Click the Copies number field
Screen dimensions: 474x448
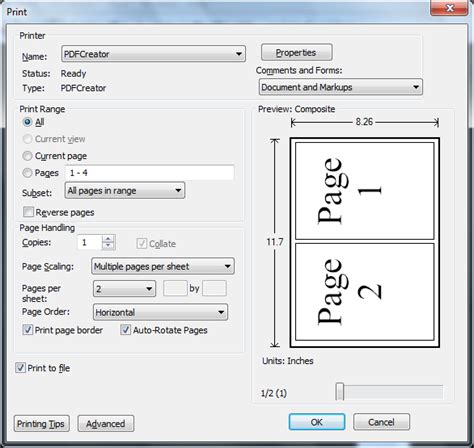89,243
